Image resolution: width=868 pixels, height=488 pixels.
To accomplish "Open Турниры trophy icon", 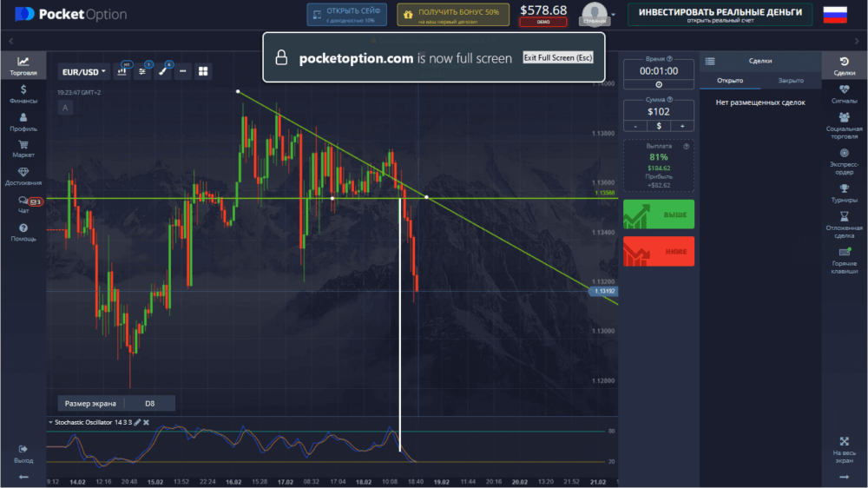I will tap(844, 193).
